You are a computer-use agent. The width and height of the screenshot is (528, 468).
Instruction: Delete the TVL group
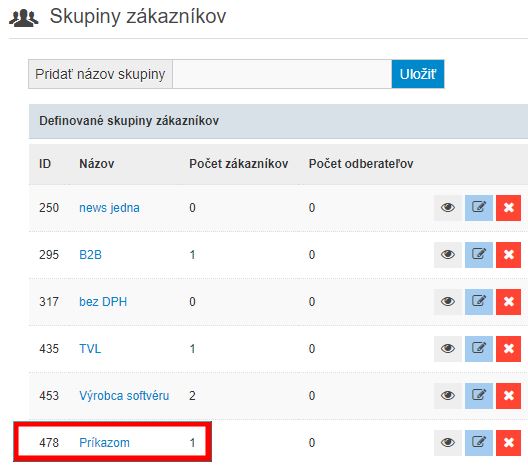pyautogui.click(x=508, y=349)
